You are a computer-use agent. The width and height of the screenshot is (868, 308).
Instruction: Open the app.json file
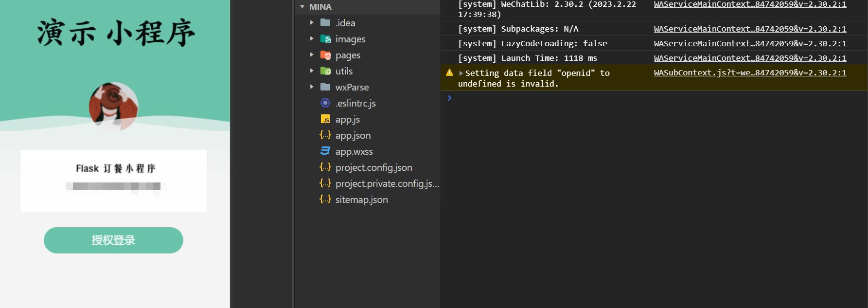353,135
